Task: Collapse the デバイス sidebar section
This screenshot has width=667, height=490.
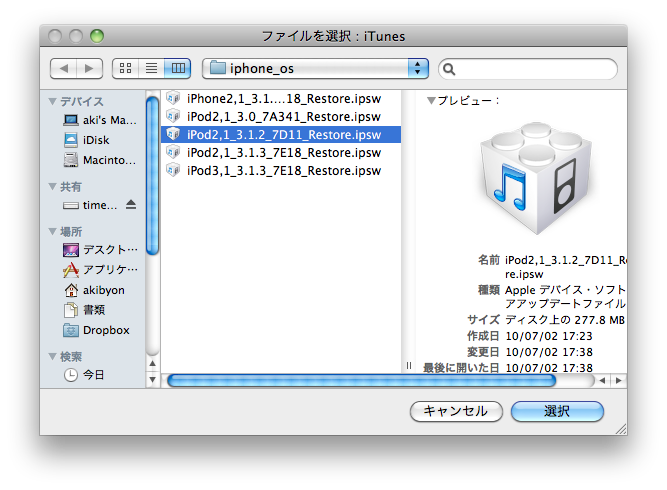Action: 53,102
